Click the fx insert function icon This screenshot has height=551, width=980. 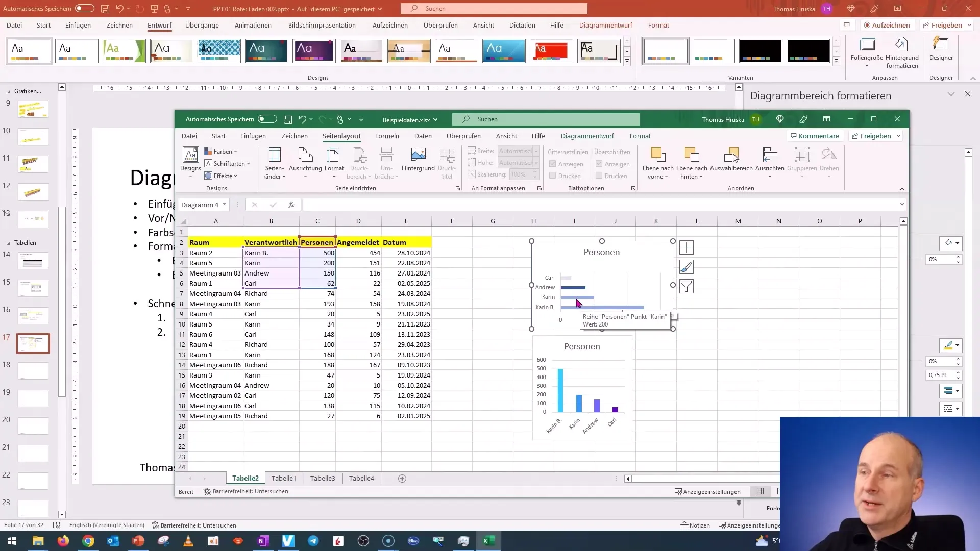(x=291, y=205)
